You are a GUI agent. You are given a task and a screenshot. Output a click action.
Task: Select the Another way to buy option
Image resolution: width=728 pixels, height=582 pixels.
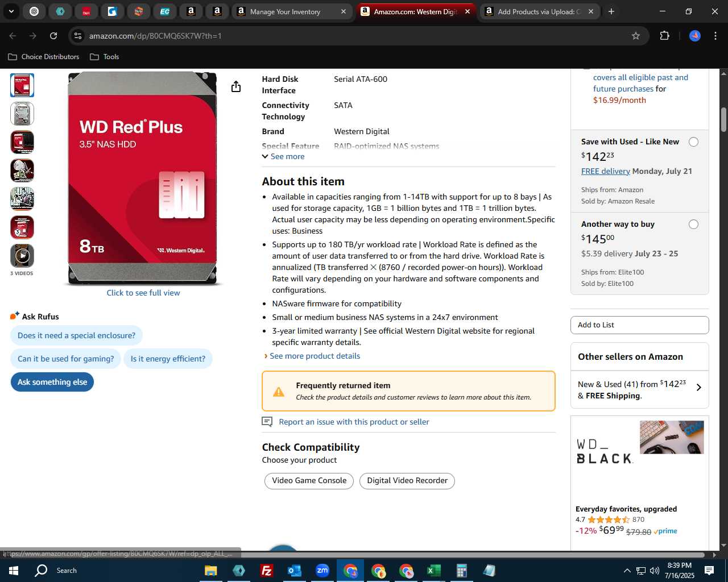(x=693, y=225)
